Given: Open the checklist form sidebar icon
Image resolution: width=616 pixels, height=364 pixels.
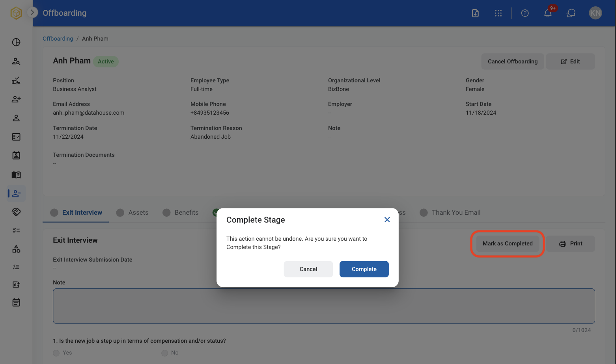Looking at the screenshot, I should 16,137.
